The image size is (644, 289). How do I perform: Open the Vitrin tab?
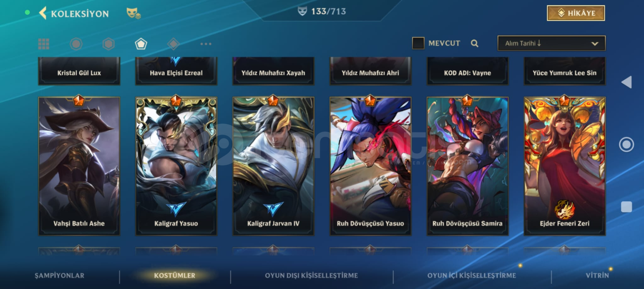coord(597,275)
